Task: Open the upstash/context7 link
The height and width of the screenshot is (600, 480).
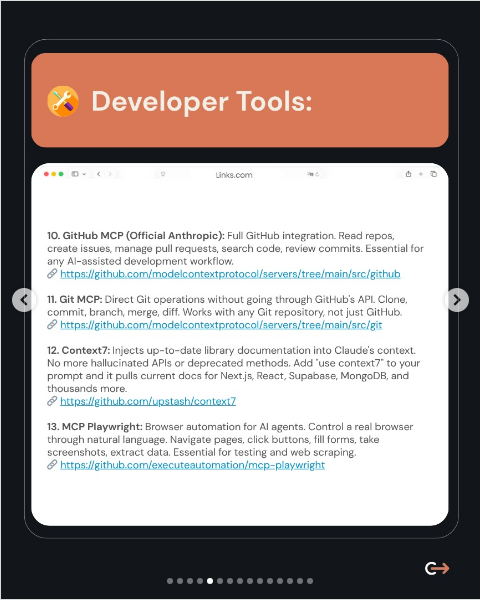Action: (148, 401)
